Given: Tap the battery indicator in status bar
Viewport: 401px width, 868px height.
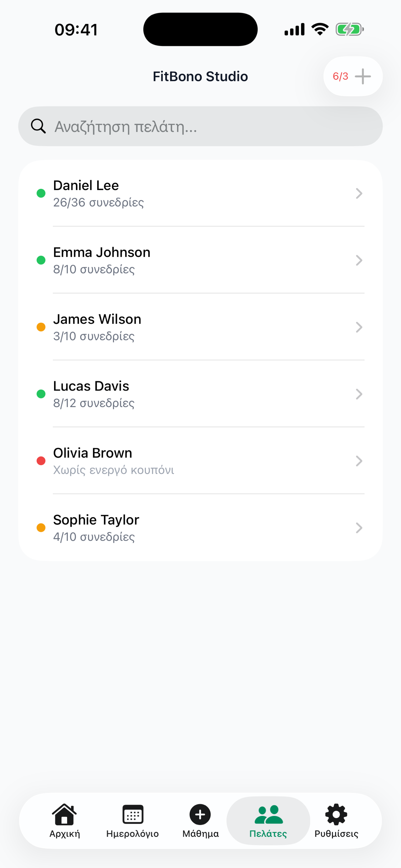Looking at the screenshot, I should [x=349, y=29].
